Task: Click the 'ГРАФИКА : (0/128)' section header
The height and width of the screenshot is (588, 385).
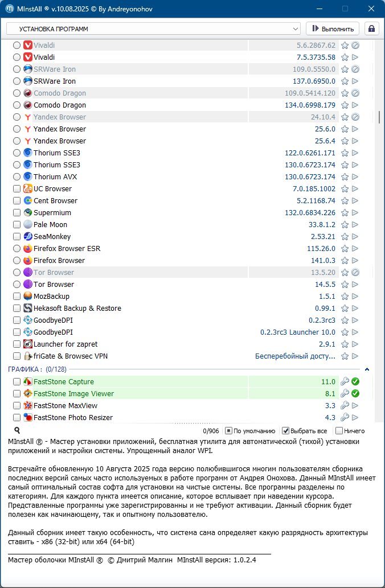Action: (37, 369)
